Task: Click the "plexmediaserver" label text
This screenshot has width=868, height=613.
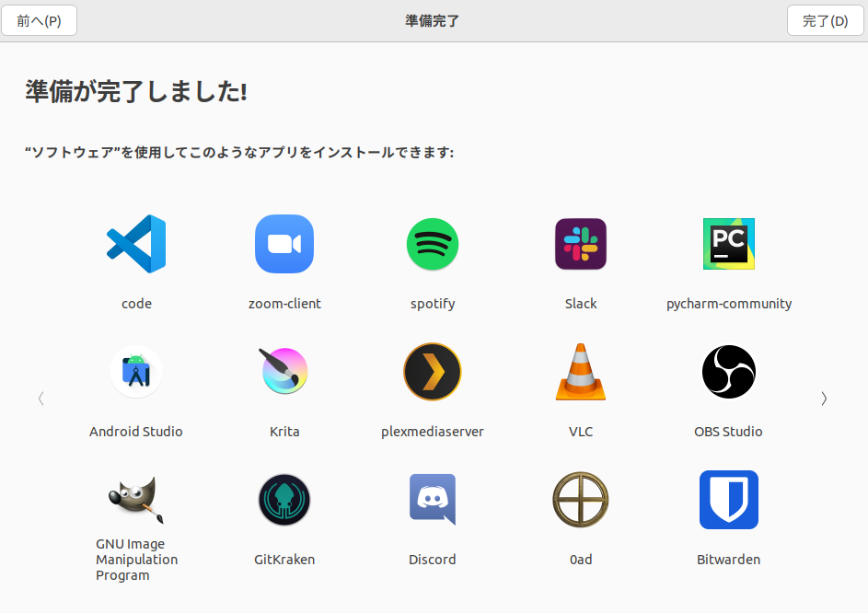Action: point(433,432)
